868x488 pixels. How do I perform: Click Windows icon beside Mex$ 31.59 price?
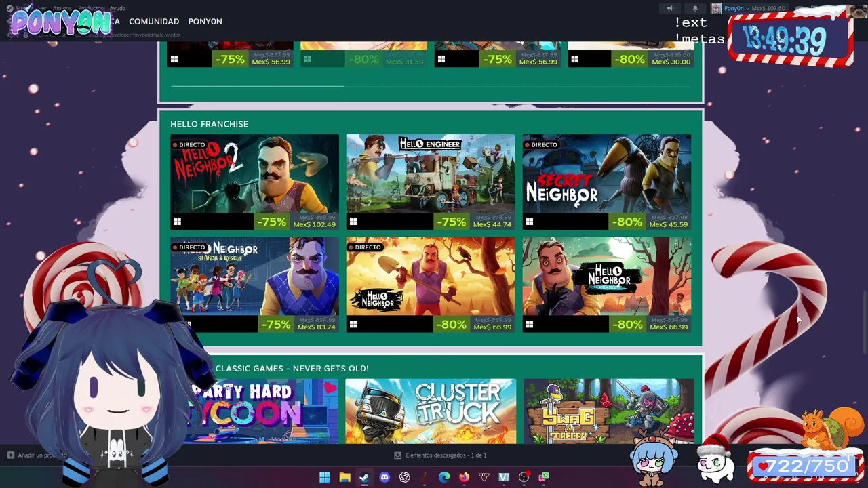(x=308, y=59)
